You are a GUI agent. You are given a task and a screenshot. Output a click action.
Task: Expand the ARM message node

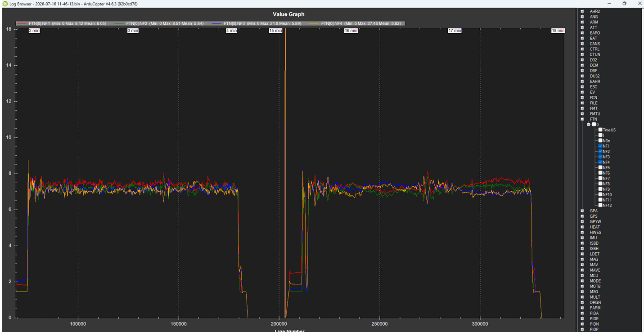click(x=582, y=22)
